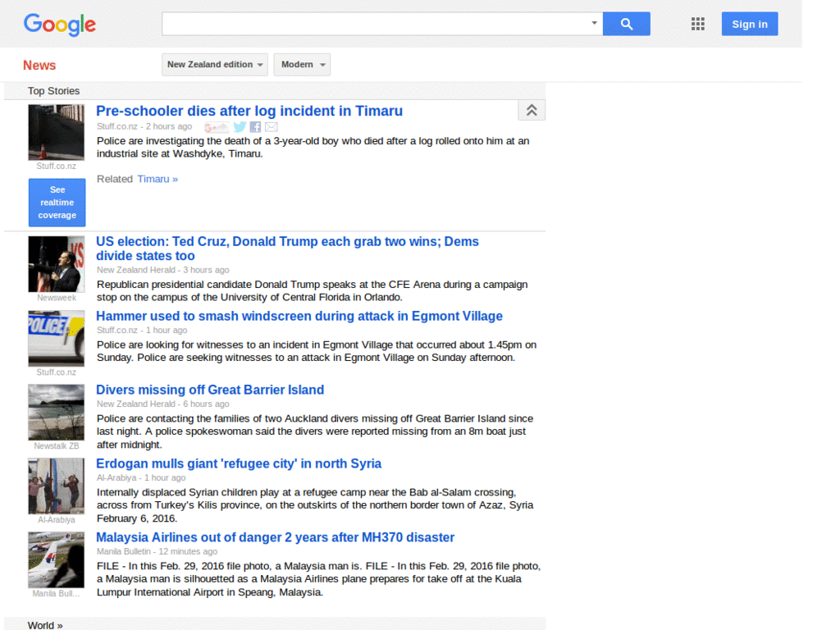Click the Syrian children Al-Arabiya thumbnail

[x=57, y=486]
